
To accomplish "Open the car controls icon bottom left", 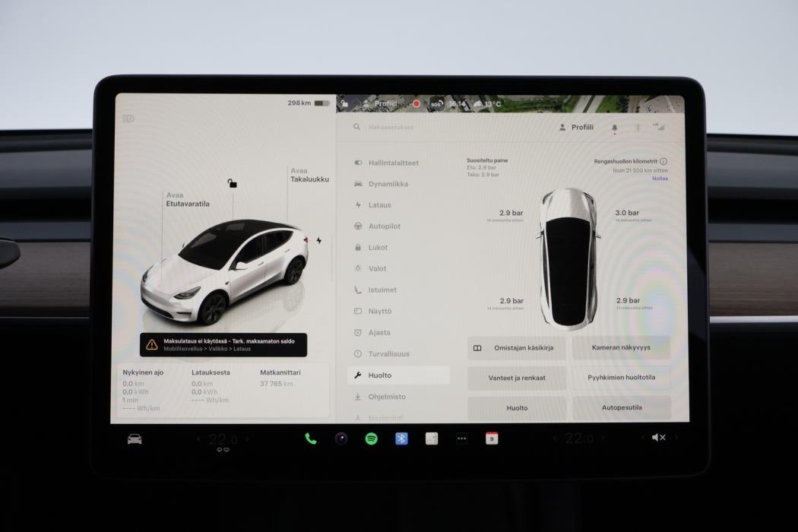I will click(x=134, y=438).
